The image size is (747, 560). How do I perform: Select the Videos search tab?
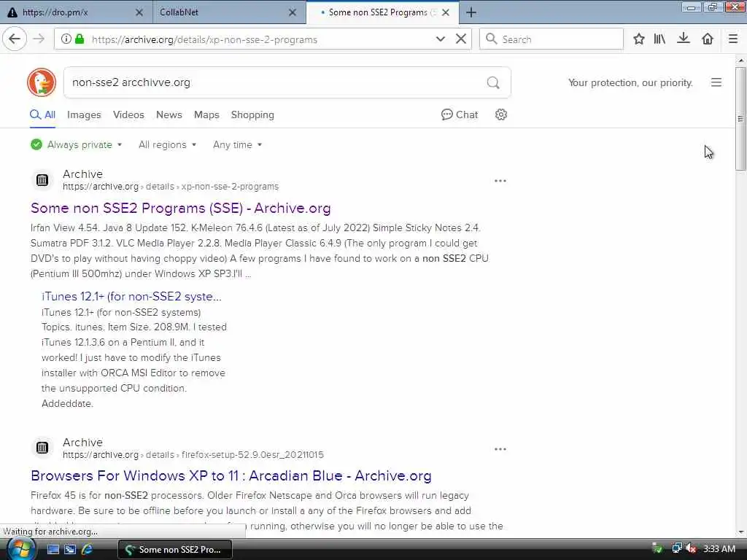128,114
